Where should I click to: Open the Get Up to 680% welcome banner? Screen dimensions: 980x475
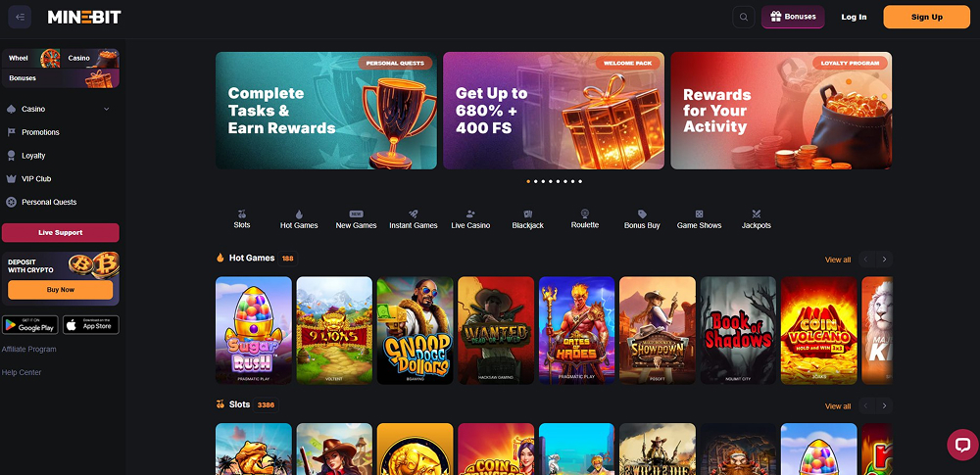[554, 111]
